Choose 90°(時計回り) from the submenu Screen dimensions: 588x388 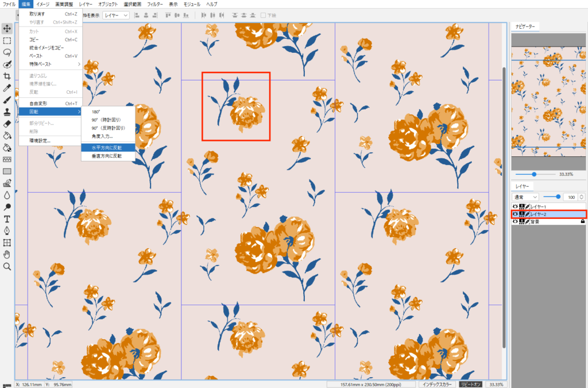109,120
